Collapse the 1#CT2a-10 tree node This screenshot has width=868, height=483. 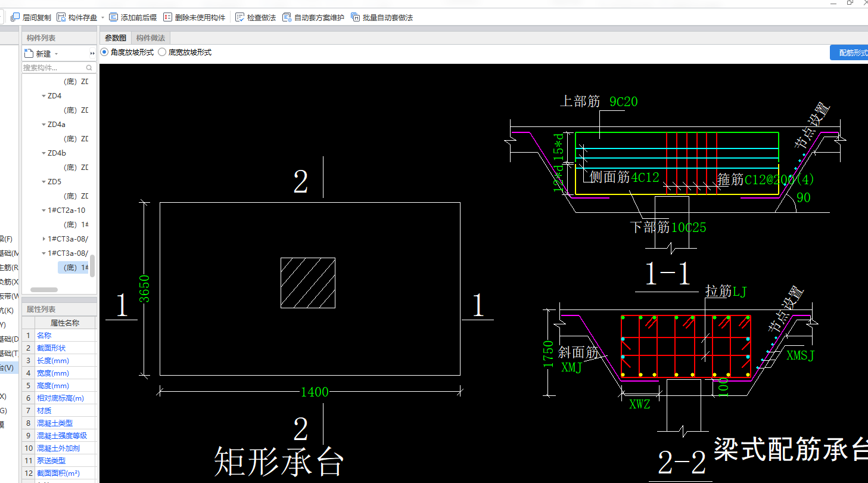point(43,210)
